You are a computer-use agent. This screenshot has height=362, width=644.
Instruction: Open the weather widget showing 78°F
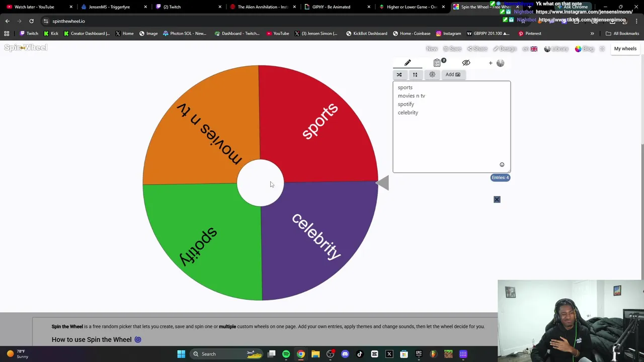(18, 354)
